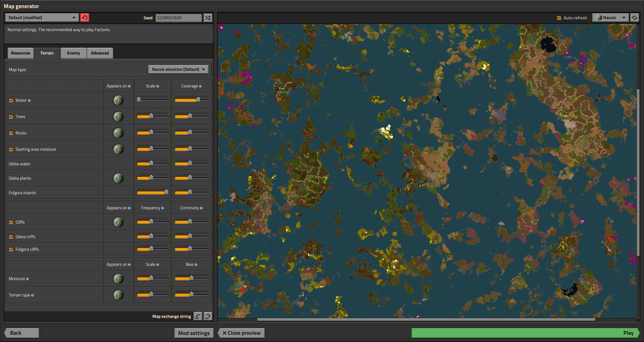Randomize the seed with shuffle icon
Screen dimensions: 644x342
click(208, 18)
